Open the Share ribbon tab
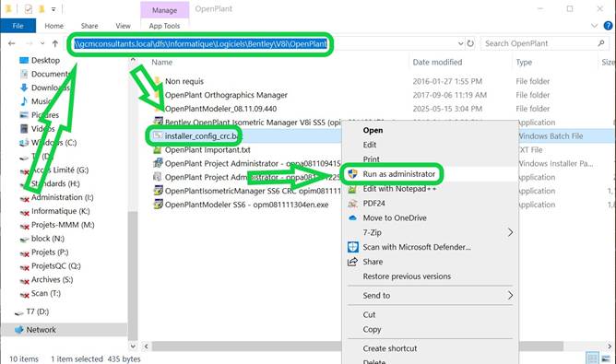The image size is (616, 364). click(x=89, y=26)
